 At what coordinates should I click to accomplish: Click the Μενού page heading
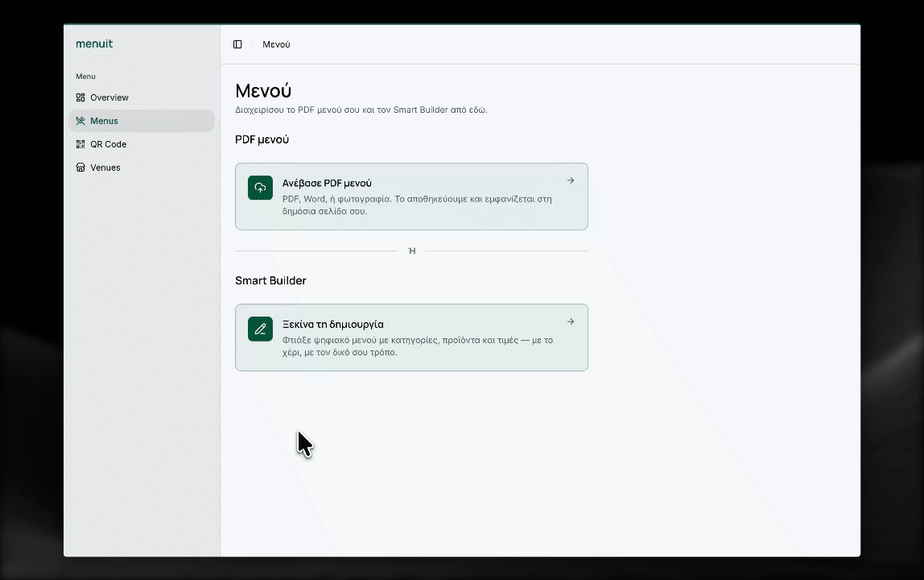click(263, 91)
